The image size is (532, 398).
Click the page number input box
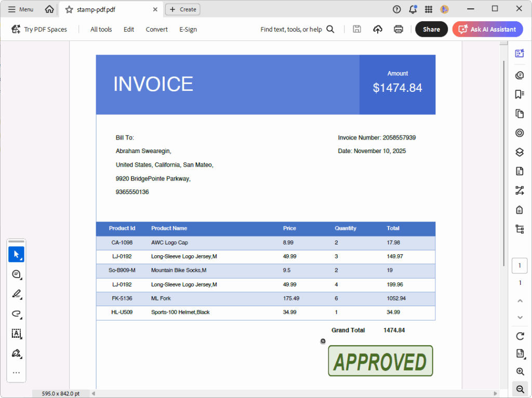pyautogui.click(x=519, y=266)
